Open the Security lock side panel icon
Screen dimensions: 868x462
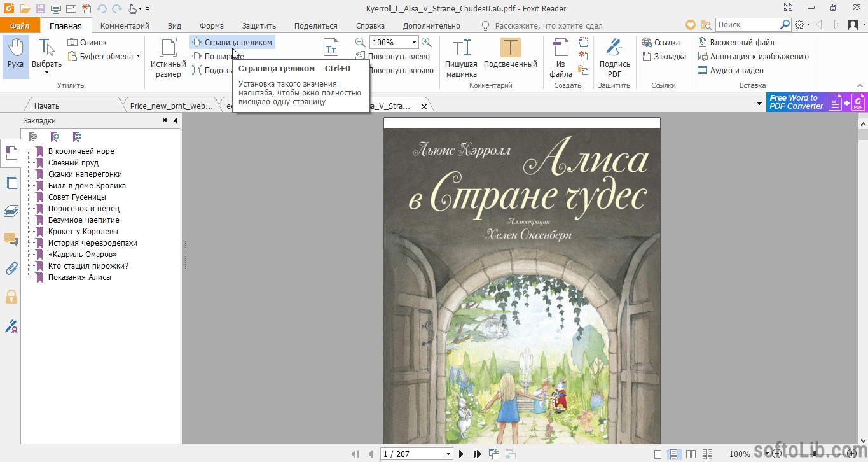tap(11, 297)
